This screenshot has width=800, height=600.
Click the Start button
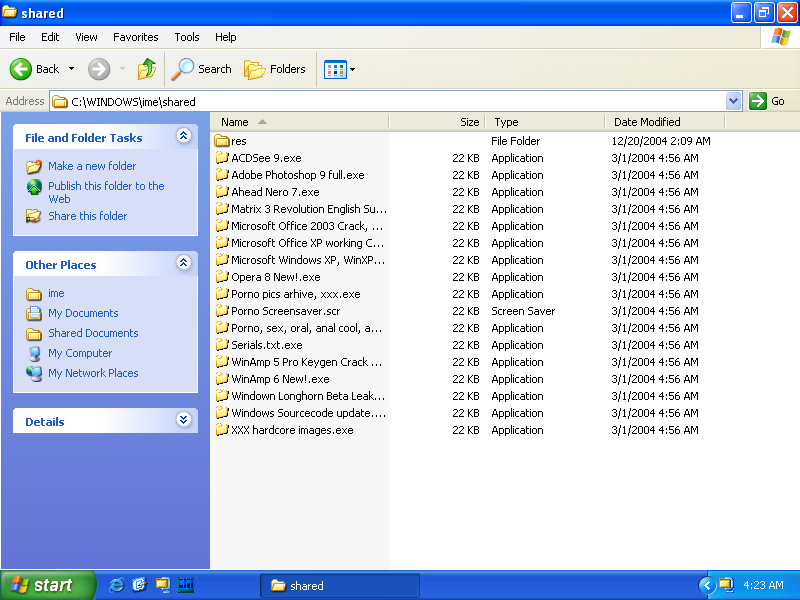47,585
